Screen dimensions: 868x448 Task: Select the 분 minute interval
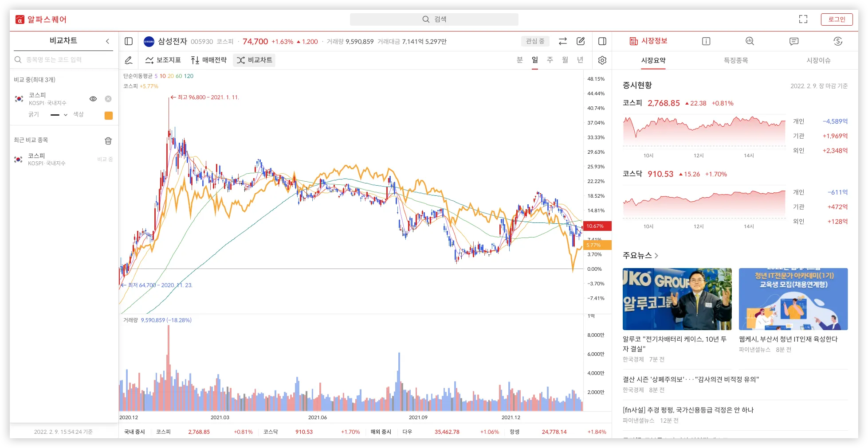[520, 60]
